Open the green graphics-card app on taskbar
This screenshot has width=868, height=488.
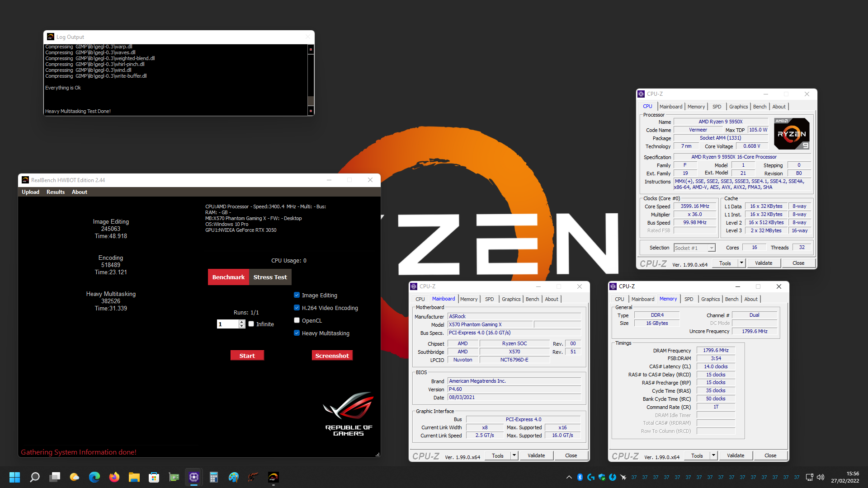tap(174, 477)
